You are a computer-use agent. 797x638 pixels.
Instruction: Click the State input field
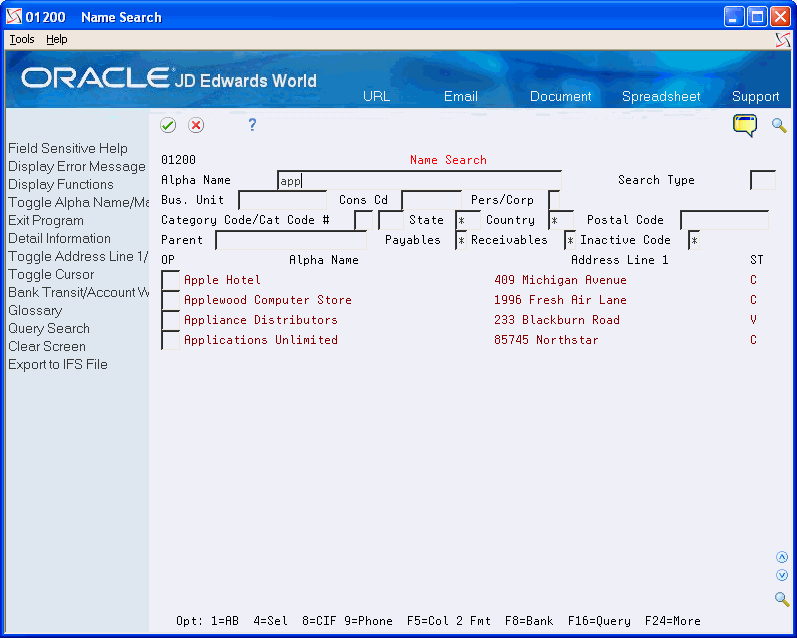click(468, 220)
